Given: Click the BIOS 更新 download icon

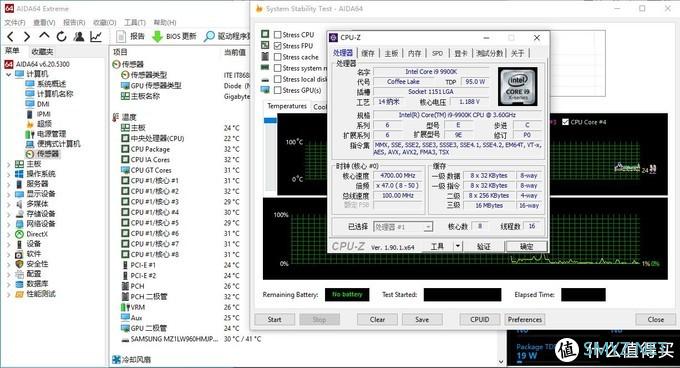Looking at the screenshot, I should coord(157,36).
